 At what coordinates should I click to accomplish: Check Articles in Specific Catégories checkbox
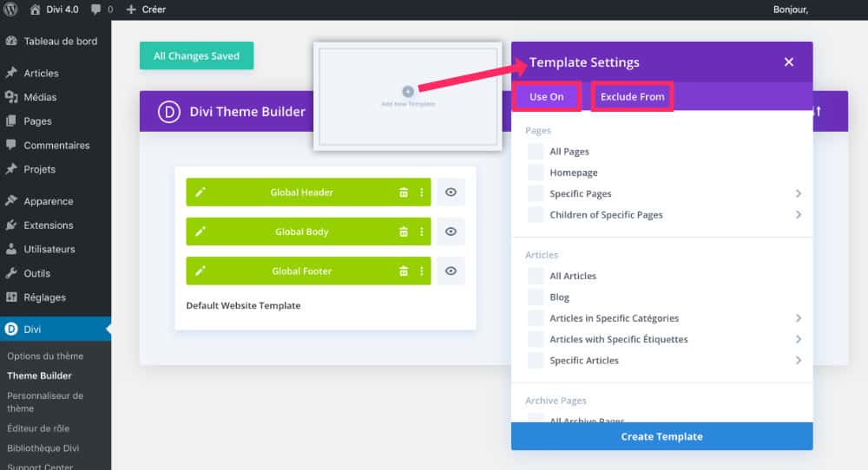coord(536,318)
